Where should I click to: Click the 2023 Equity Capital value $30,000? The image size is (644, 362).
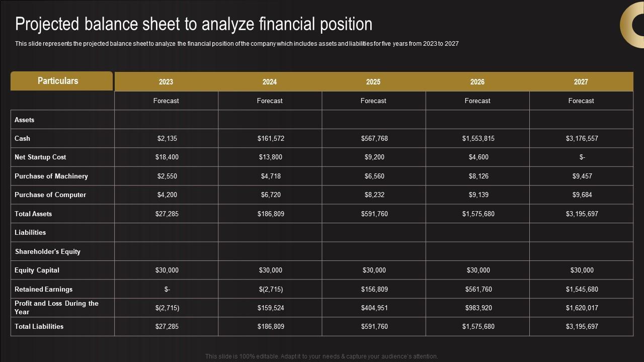(167, 270)
